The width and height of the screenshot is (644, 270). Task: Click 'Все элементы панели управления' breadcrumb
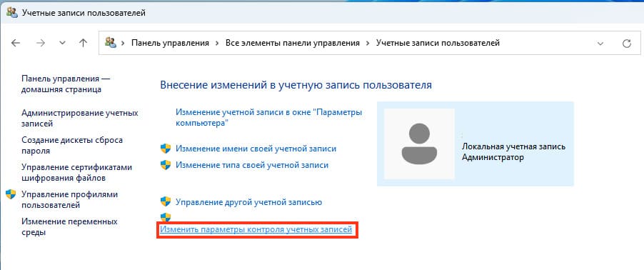tap(293, 43)
